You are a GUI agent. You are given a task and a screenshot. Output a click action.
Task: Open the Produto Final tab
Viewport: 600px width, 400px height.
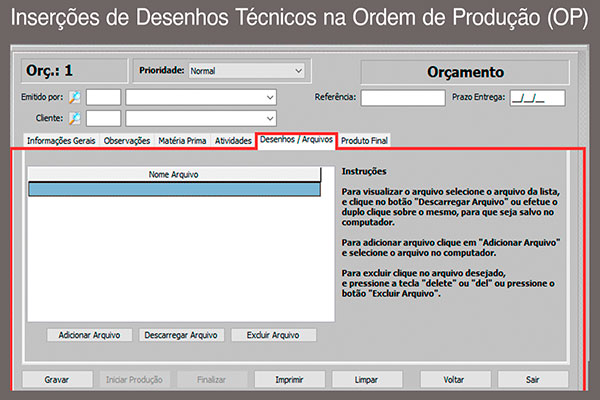point(365,141)
